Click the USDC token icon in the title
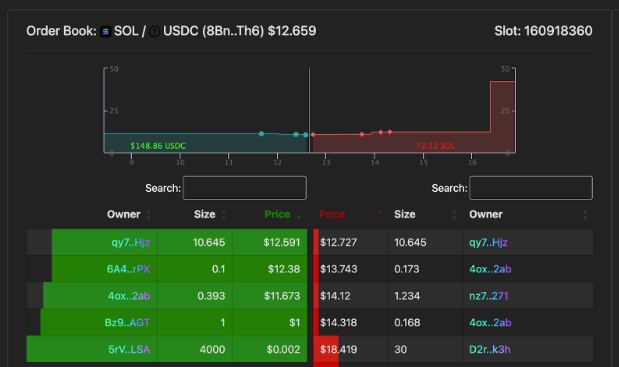Image resolution: width=619 pixels, height=367 pixels. (154, 31)
